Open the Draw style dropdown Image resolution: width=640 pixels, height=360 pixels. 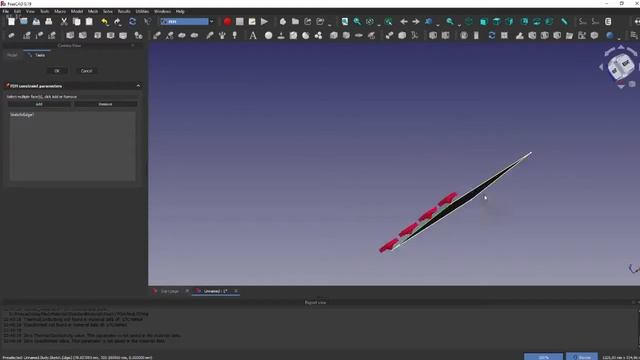(373, 22)
